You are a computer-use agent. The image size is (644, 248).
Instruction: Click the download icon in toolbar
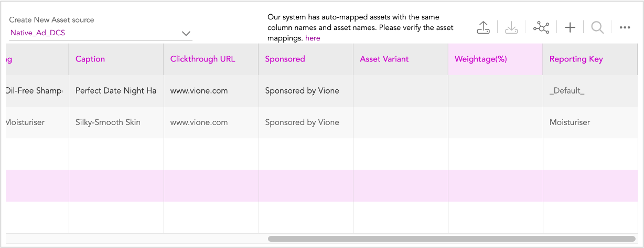pos(511,28)
